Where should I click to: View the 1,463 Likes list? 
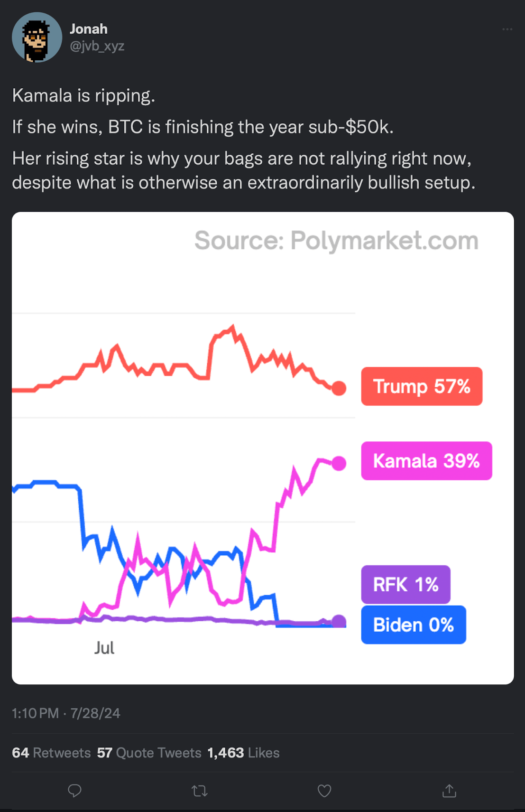[243, 753]
